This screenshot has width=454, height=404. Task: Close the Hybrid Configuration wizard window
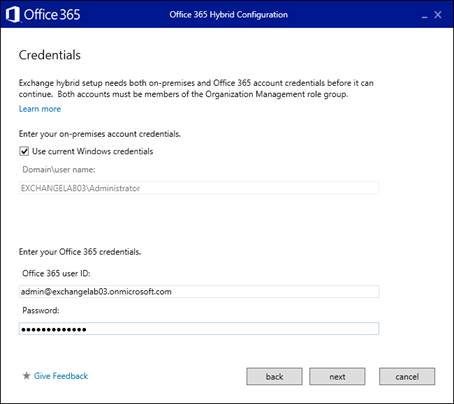(x=438, y=15)
